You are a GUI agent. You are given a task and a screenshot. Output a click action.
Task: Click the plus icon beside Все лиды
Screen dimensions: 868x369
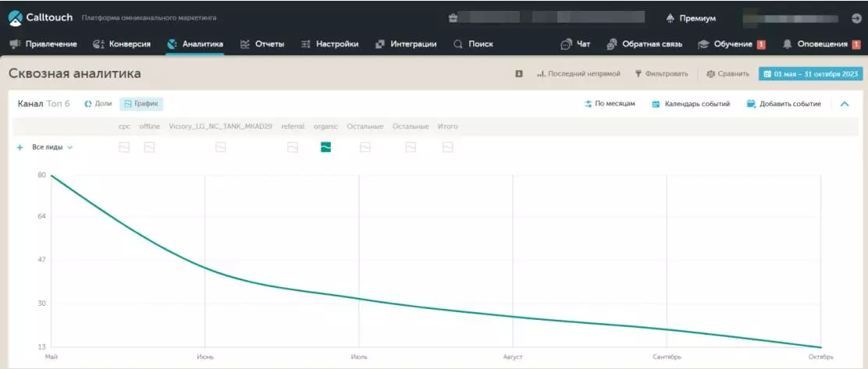tap(20, 147)
